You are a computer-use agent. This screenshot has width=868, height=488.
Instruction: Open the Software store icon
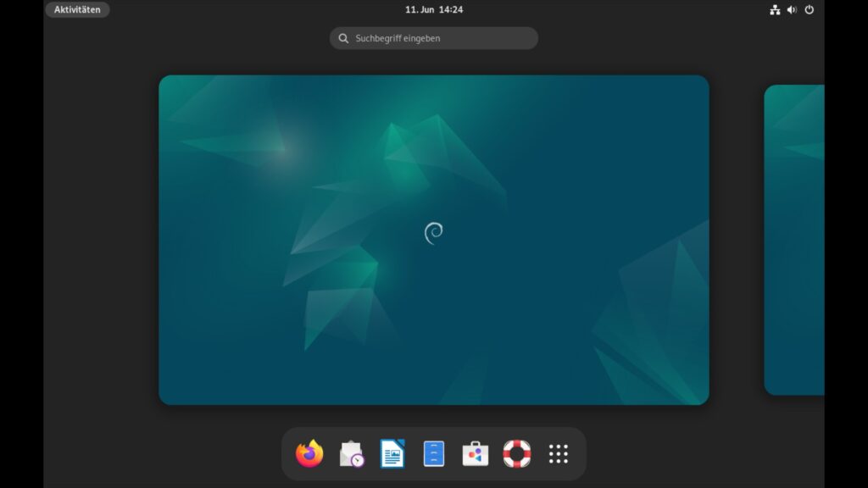pos(476,454)
